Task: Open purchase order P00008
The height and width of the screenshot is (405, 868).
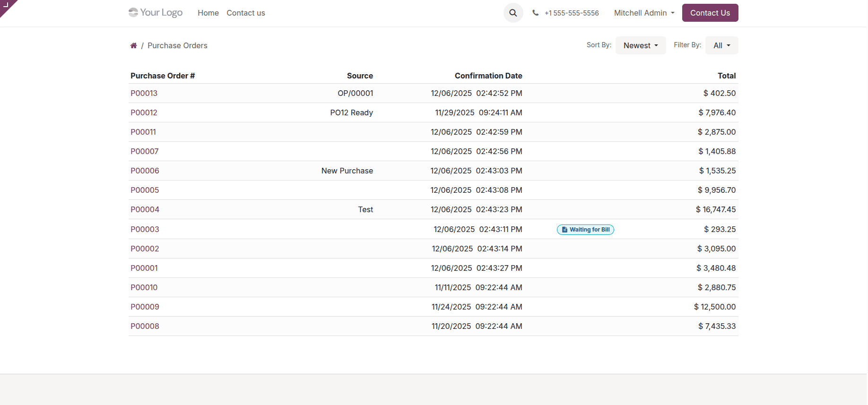Action: pyautogui.click(x=145, y=326)
